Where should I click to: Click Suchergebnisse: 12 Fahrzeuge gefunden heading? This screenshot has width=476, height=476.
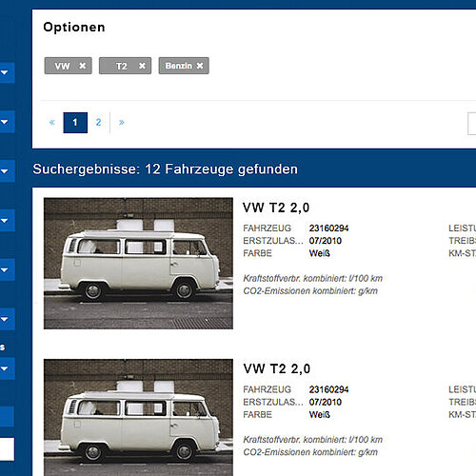click(x=166, y=169)
